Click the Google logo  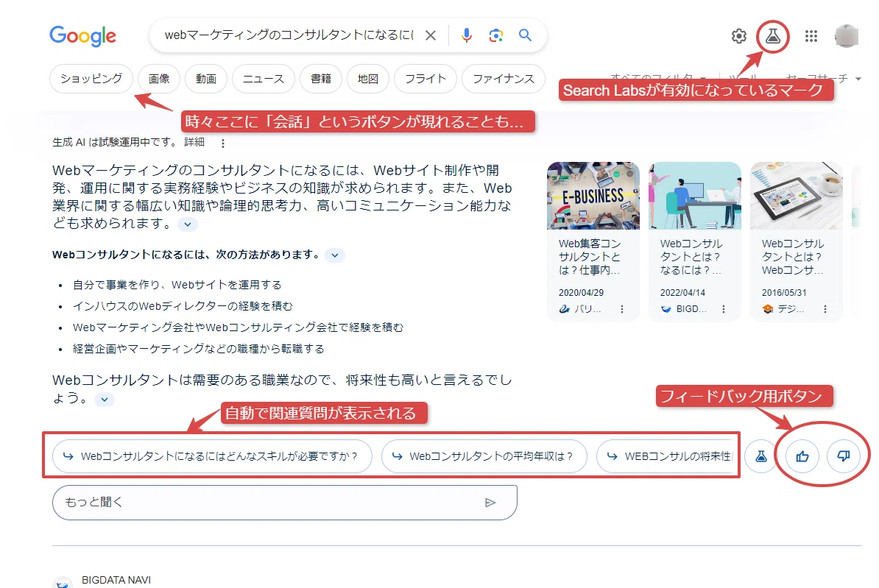point(83,36)
